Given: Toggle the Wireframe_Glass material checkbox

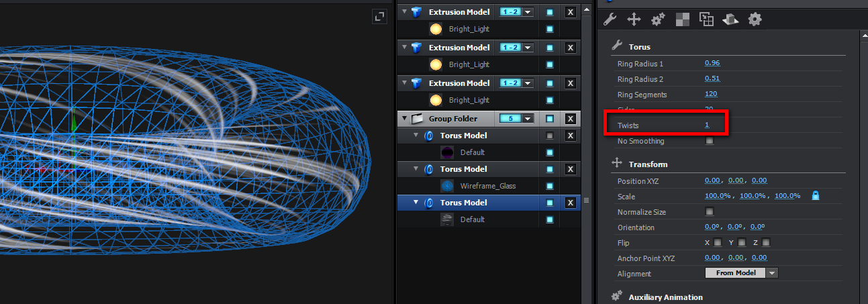Looking at the screenshot, I should 550,186.
